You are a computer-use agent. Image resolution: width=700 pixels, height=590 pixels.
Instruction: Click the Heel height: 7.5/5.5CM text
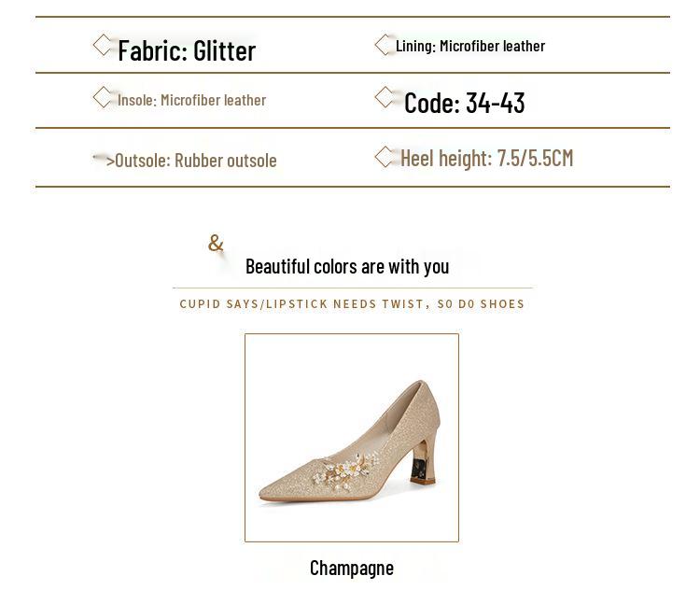(487, 158)
